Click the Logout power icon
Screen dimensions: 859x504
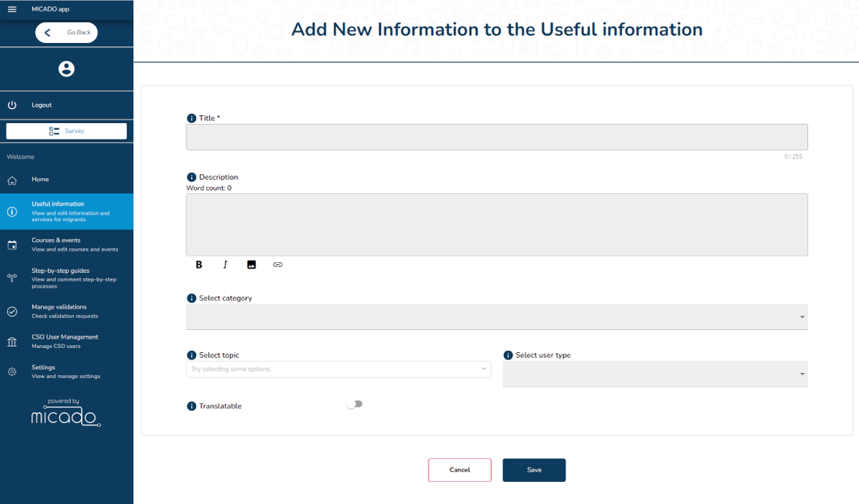(x=11, y=105)
